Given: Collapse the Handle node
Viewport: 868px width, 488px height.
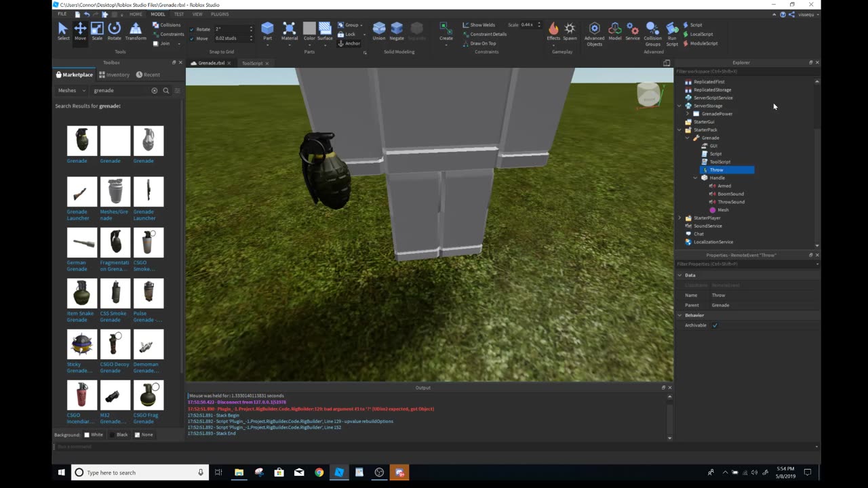Looking at the screenshot, I should tap(695, 178).
